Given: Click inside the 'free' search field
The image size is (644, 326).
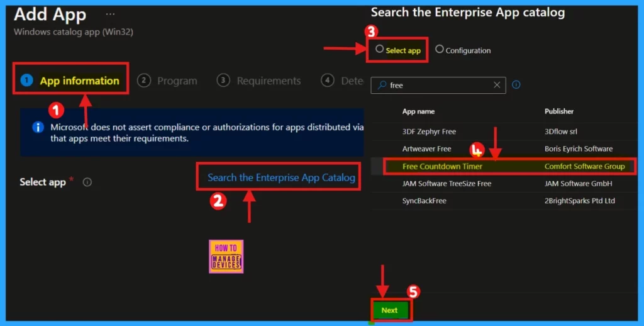Looking at the screenshot, I should pyautogui.click(x=438, y=85).
